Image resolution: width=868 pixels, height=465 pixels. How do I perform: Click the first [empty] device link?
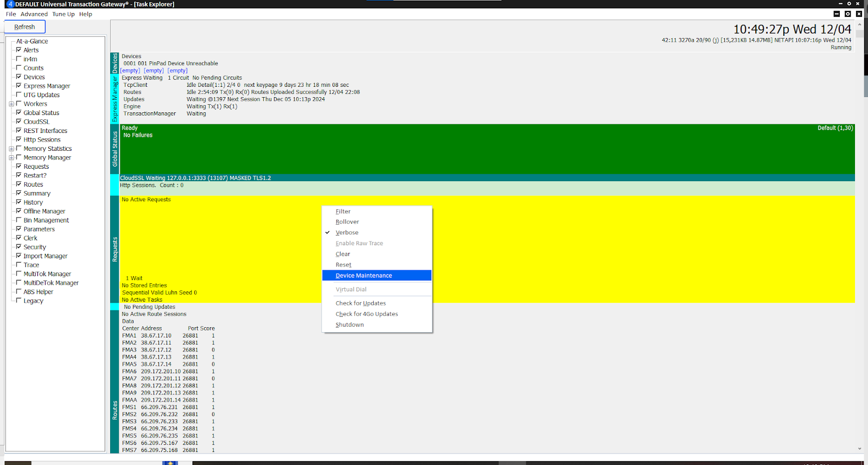click(130, 71)
